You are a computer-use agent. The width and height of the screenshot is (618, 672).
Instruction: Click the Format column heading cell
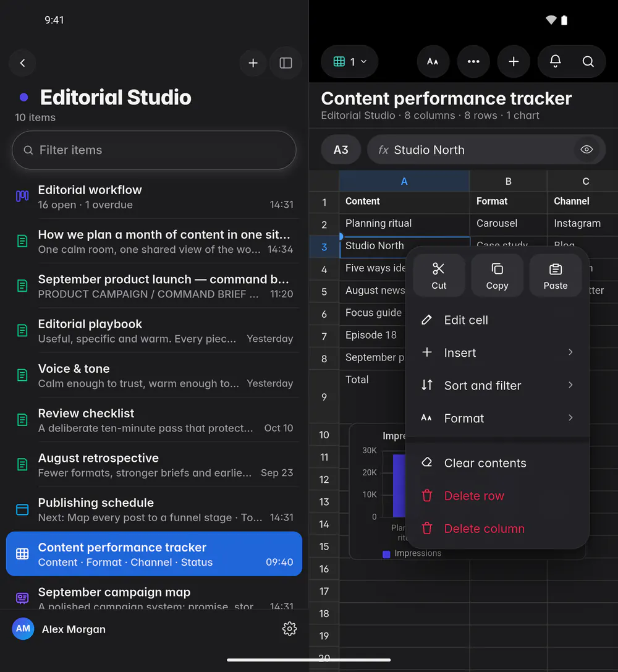click(x=509, y=202)
